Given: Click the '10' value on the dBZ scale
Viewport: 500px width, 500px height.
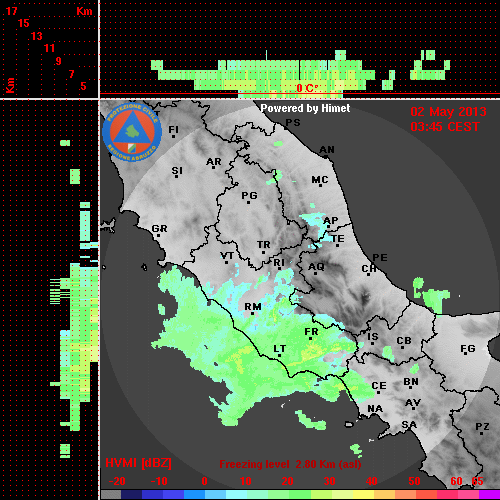Looking at the screenshot, I should [x=246, y=481].
